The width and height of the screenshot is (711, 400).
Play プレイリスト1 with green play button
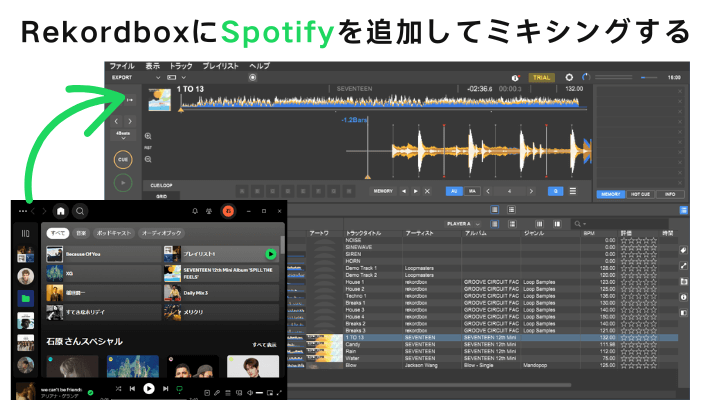pyautogui.click(x=270, y=254)
